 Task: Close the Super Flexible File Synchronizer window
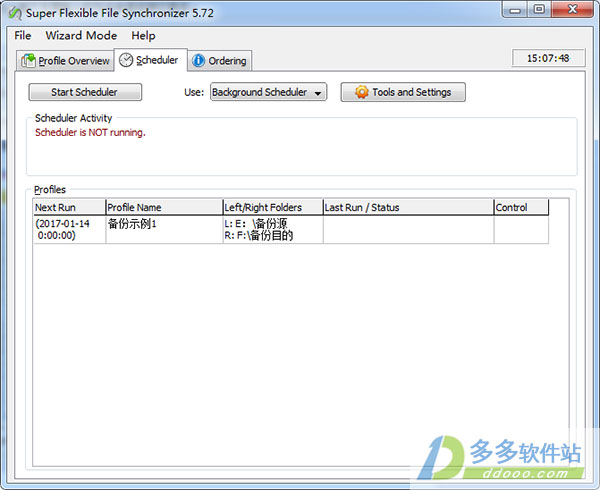point(573,10)
